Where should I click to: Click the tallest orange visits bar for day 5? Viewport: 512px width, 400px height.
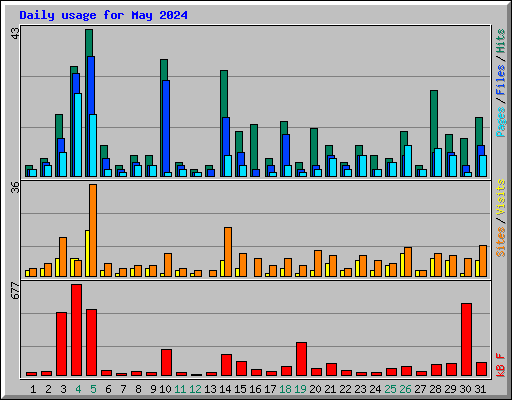[x=93, y=230]
